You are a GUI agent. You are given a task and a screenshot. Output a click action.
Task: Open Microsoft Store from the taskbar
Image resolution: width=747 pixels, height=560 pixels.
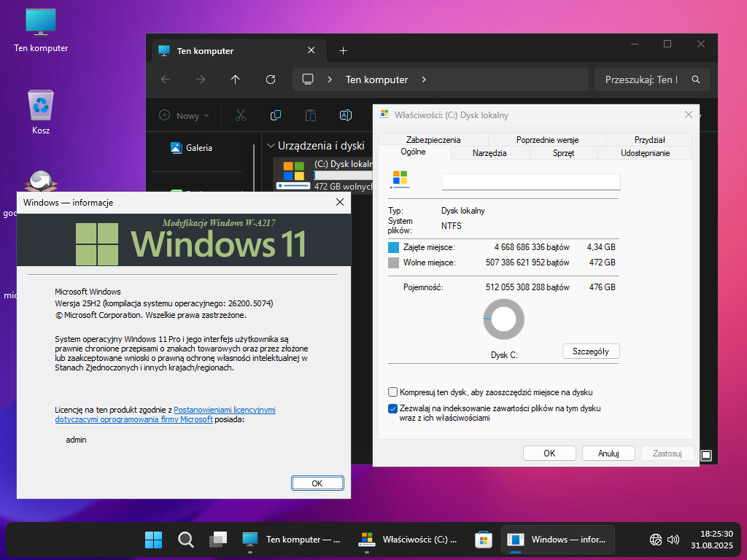coord(482,540)
